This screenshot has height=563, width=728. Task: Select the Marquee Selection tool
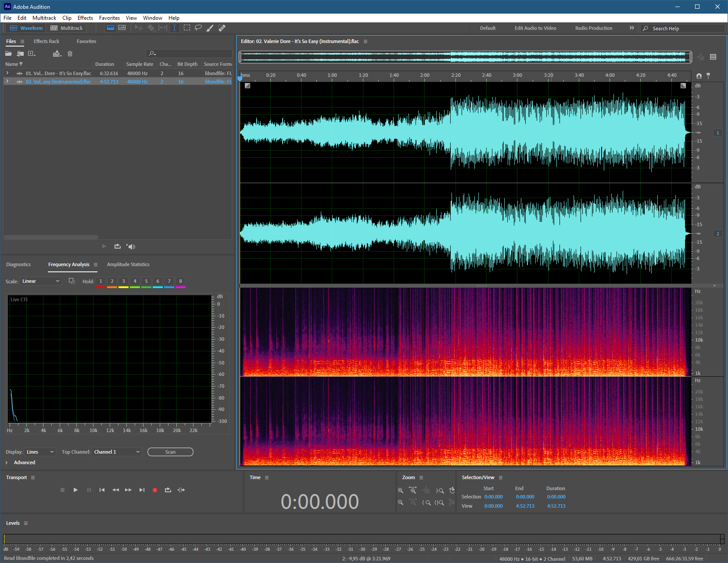click(x=187, y=28)
